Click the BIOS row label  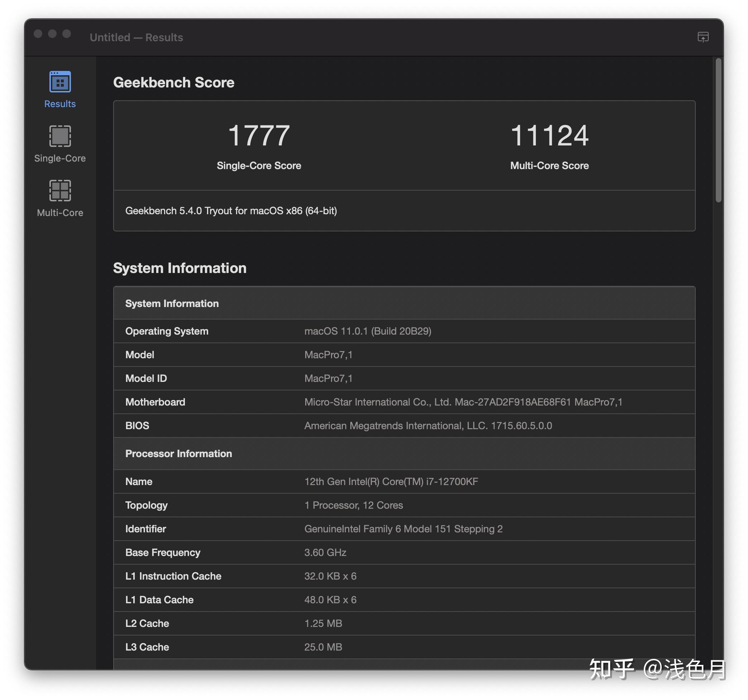[x=137, y=426]
